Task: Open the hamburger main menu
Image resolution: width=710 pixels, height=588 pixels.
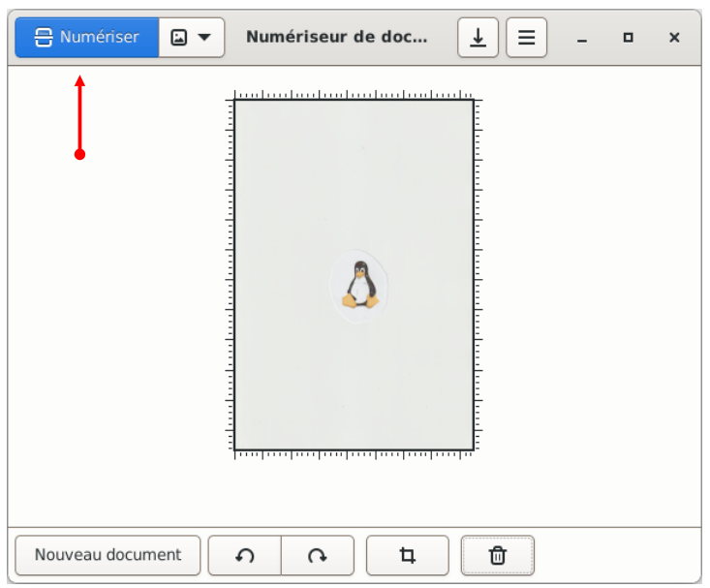Action: [x=526, y=37]
